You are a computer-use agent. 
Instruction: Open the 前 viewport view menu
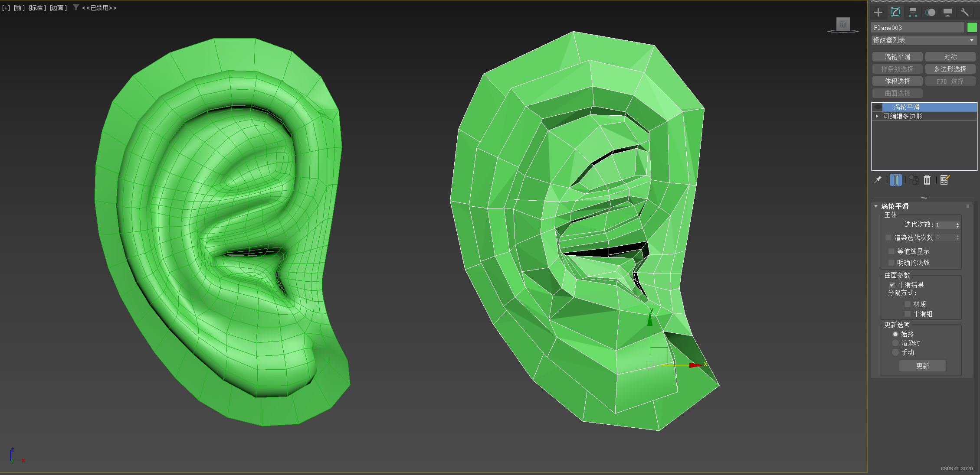pos(19,8)
